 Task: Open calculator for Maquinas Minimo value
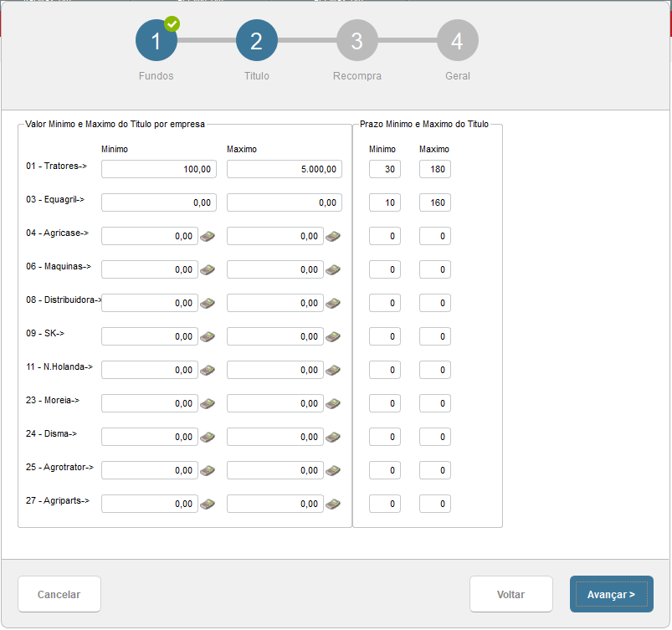tap(208, 269)
